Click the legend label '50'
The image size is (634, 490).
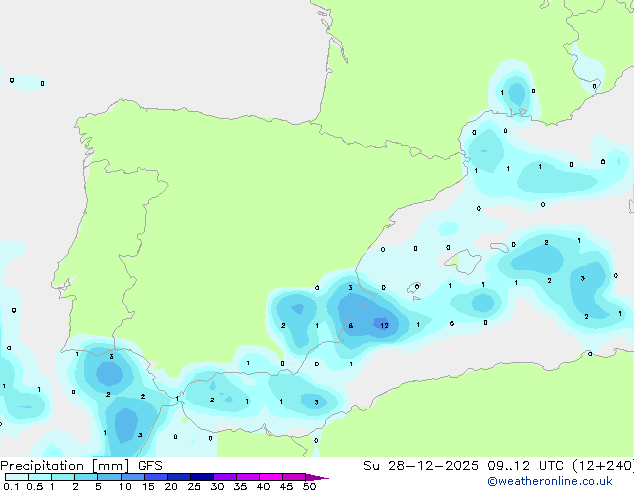point(309,486)
